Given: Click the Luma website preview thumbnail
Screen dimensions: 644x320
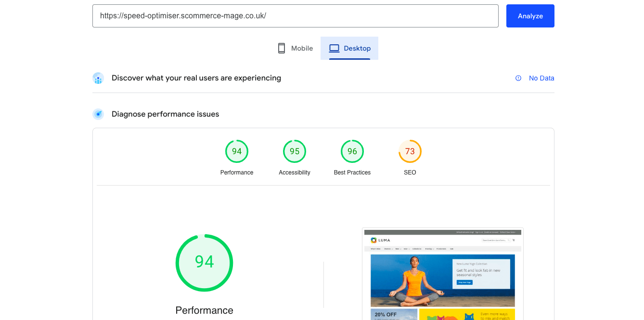Looking at the screenshot, I should tap(442, 274).
